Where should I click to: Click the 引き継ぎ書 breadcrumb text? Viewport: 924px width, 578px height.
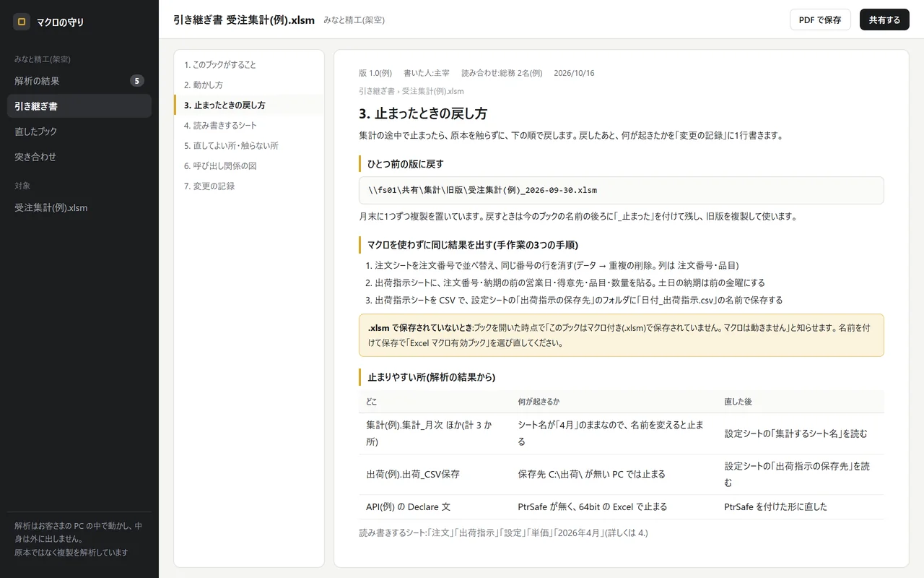click(377, 92)
